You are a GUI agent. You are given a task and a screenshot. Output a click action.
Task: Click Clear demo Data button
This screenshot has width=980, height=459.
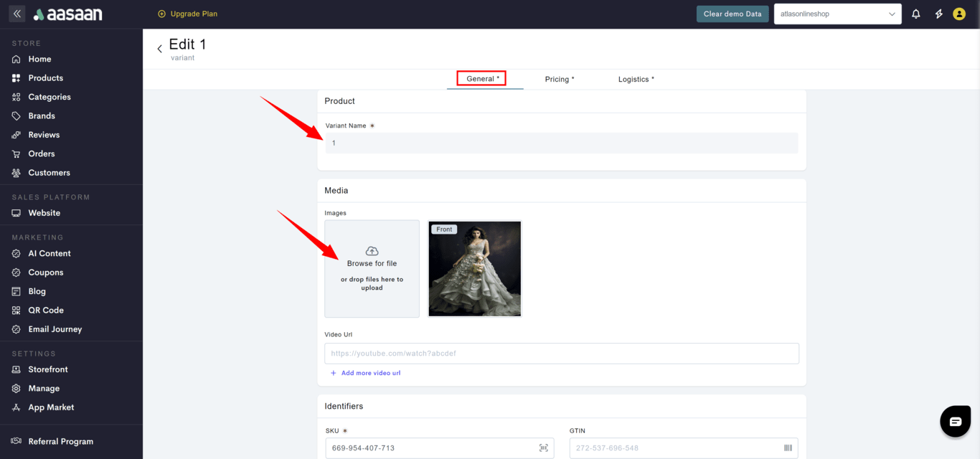point(732,14)
